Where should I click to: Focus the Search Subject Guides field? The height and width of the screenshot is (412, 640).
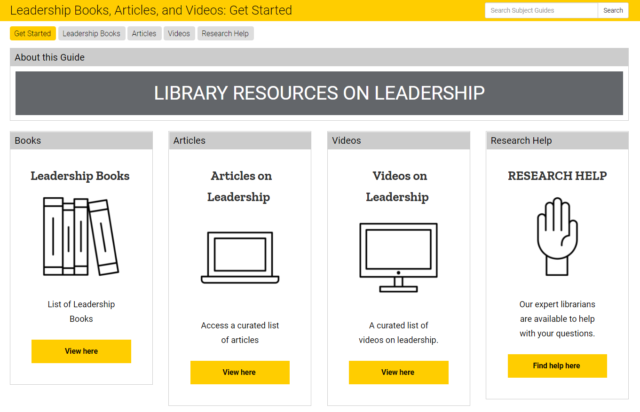tap(540, 10)
